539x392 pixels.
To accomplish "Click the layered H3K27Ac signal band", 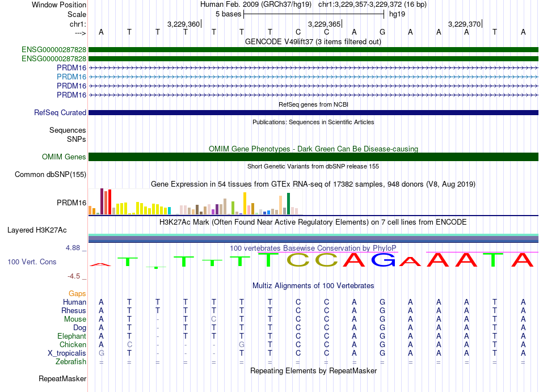I will click(x=313, y=238).
